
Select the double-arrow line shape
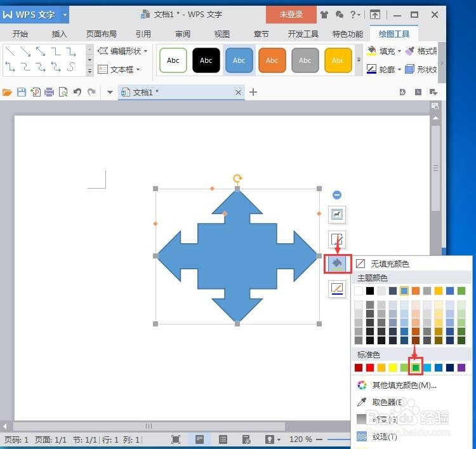click(x=41, y=51)
